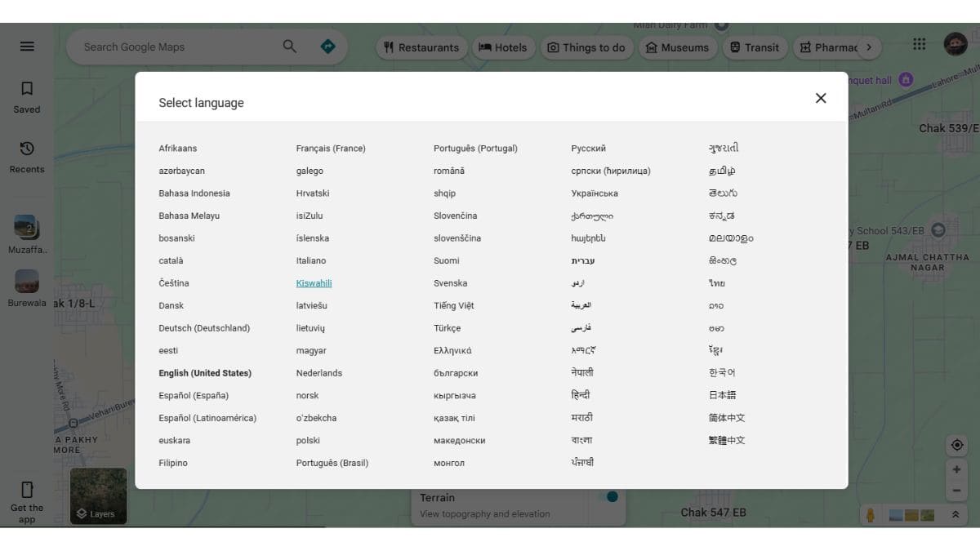Open Saved places from the sidebar
Viewport: 980px width, 551px height.
point(27,92)
